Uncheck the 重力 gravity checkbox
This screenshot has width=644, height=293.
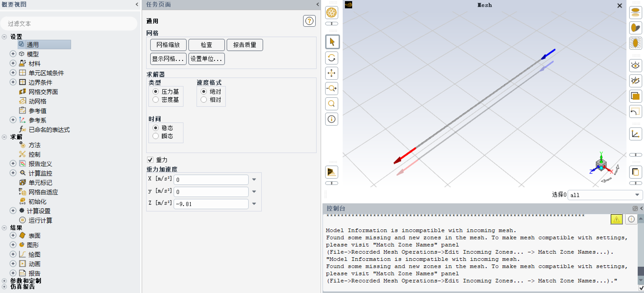[x=150, y=160]
